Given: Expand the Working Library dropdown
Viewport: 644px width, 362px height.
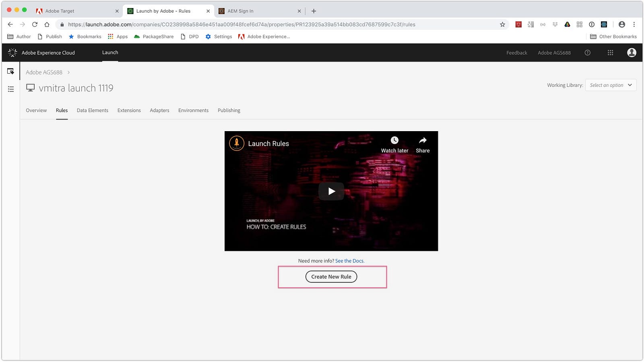Looking at the screenshot, I should 611,85.
